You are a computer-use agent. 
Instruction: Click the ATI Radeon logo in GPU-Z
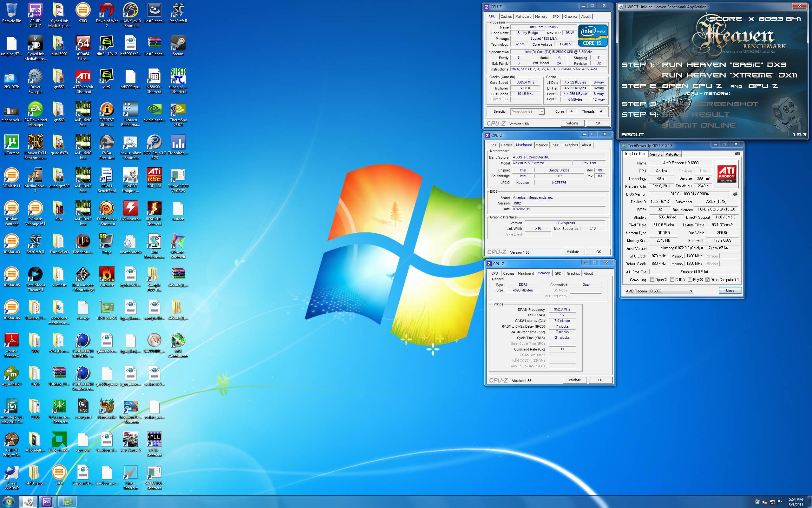tap(727, 174)
